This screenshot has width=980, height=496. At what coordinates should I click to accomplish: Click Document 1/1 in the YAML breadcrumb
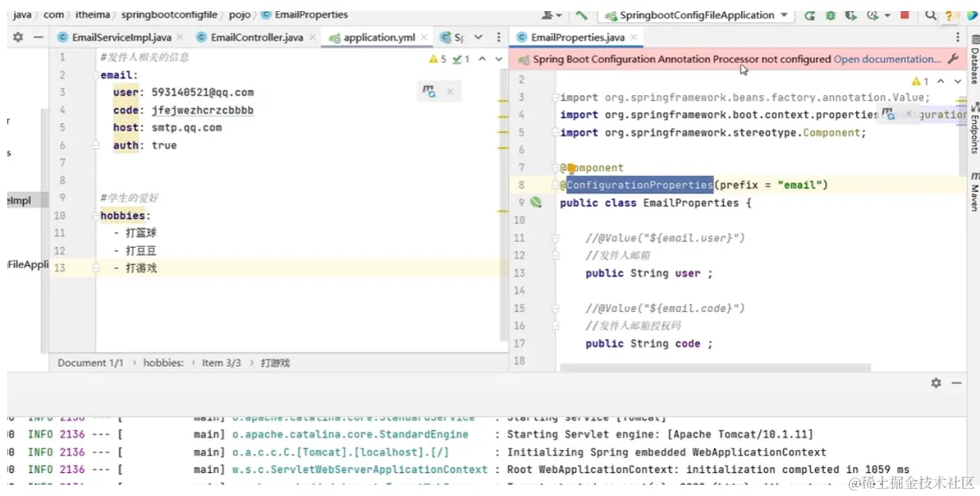click(90, 363)
